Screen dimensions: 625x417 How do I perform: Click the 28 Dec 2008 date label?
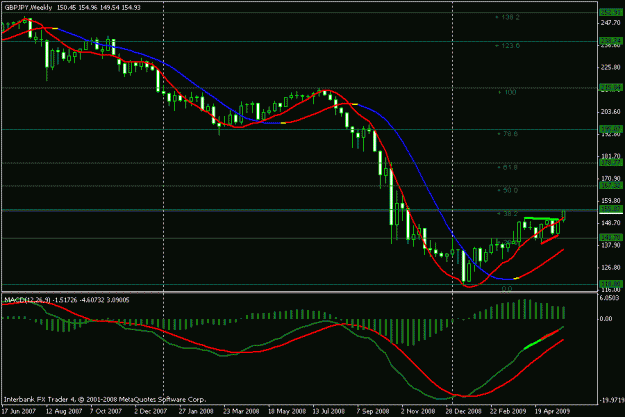tap(463, 411)
